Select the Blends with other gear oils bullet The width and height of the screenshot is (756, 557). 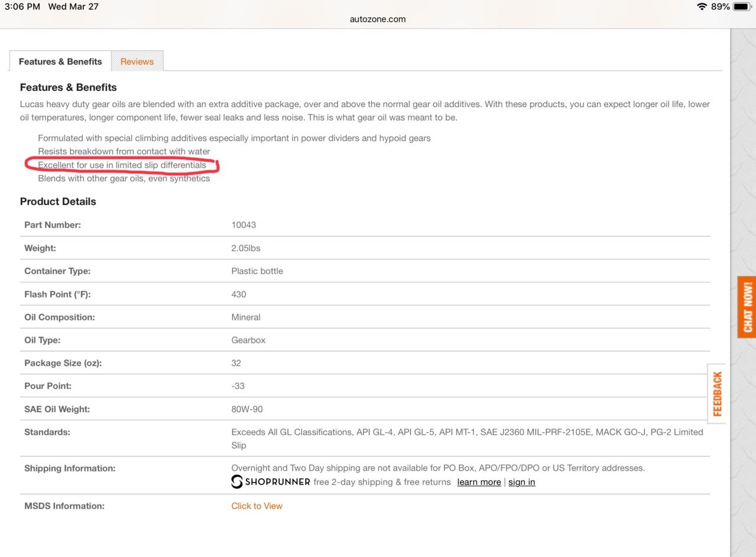click(x=124, y=179)
